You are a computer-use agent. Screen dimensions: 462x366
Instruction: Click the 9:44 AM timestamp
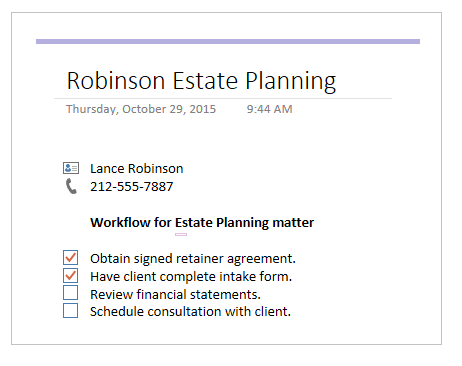[269, 109]
